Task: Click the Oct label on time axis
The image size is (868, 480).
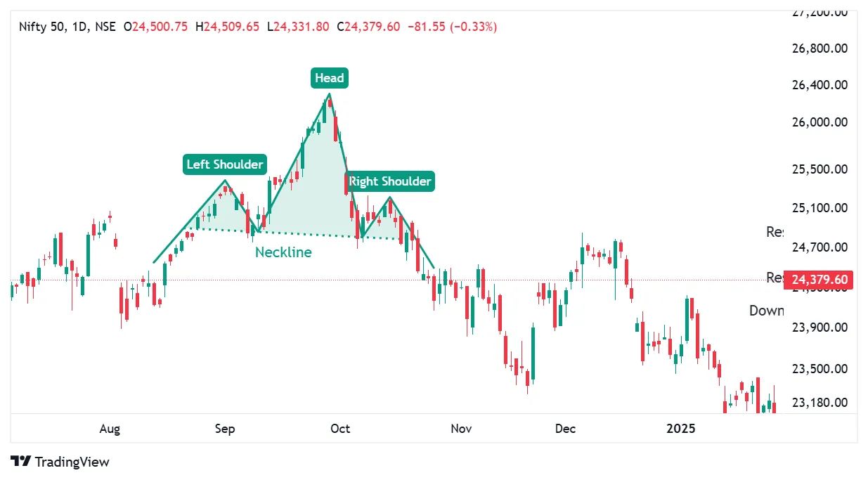Action: click(340, 428)
